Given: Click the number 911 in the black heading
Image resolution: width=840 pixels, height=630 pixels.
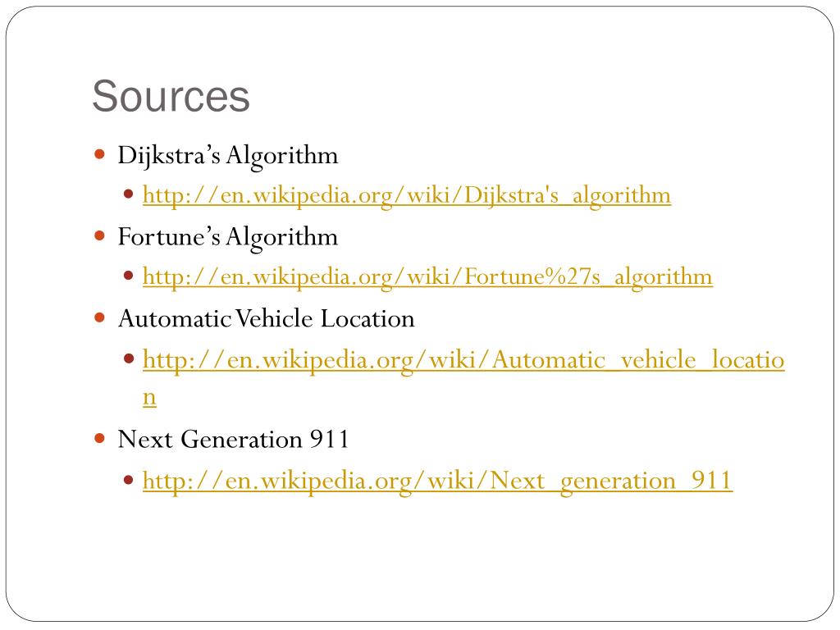Looking at the screenshot, I should pos(329,440).
